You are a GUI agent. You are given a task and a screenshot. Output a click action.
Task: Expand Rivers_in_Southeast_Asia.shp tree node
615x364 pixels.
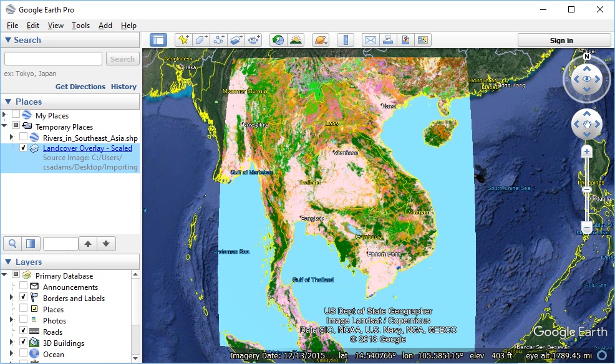[x=11, y=137]
